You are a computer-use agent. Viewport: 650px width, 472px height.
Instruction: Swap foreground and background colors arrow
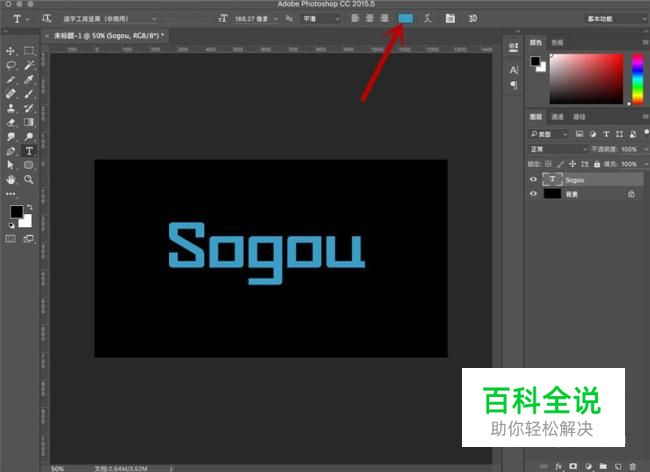[x=29, y=207]
